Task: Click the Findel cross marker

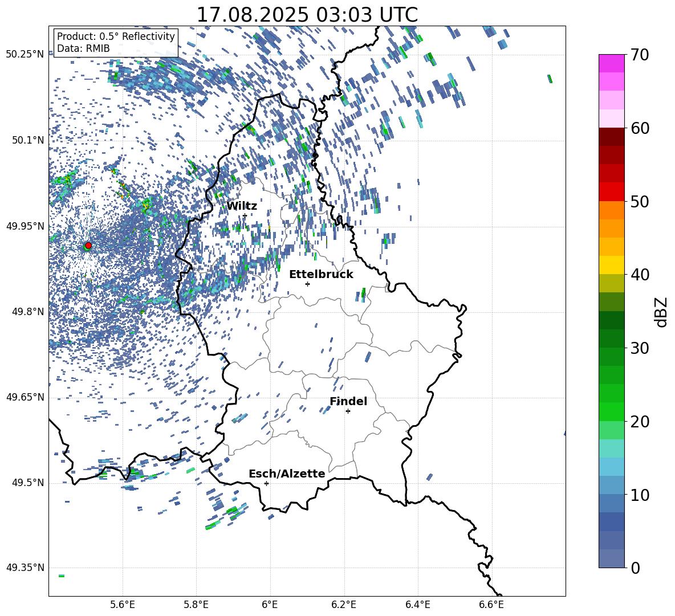Action: coord(348,411)
